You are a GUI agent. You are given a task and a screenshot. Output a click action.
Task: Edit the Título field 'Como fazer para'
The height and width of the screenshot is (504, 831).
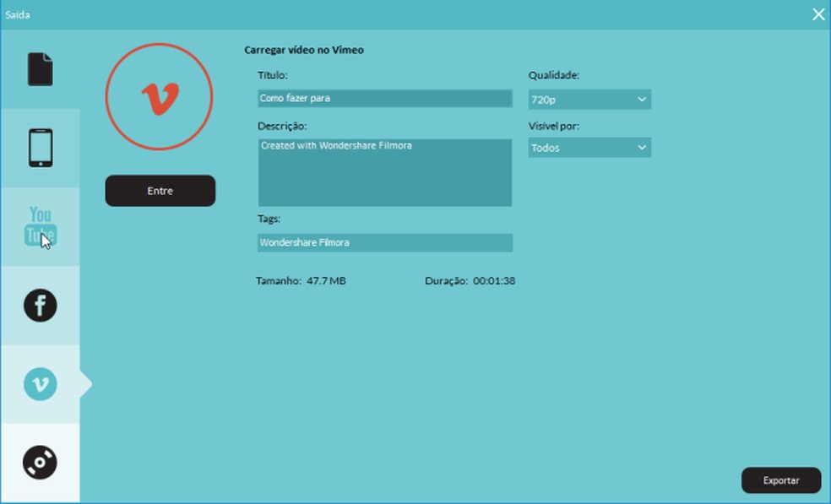[x=385, y=98]
